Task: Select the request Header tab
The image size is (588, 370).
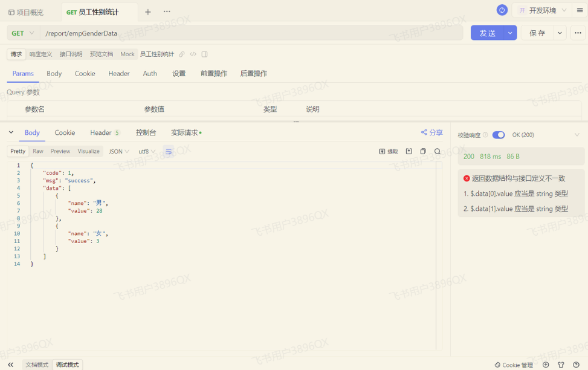Action: pyautogui.click(x=119, y=74)
